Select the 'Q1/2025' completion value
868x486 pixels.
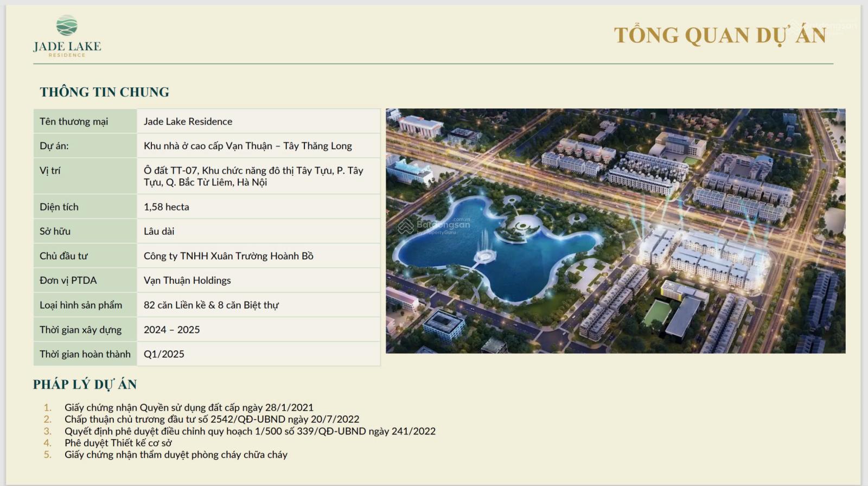tap(164, 354)
